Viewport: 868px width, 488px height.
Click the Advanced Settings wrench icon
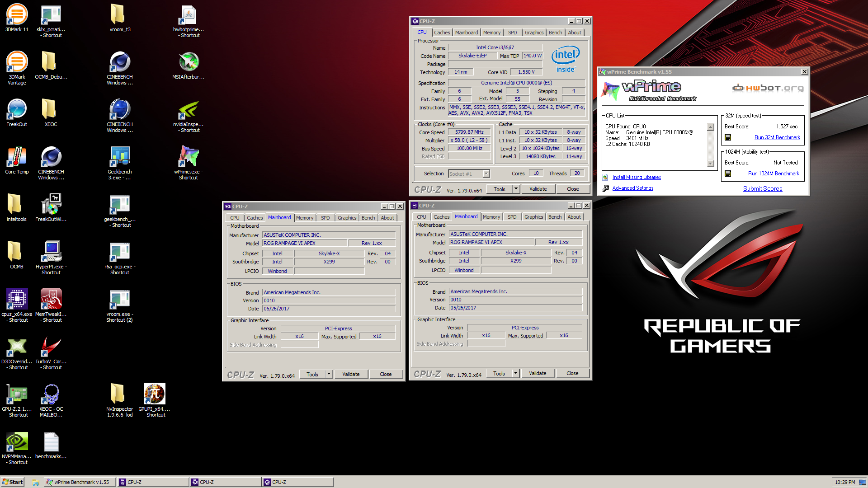point(605,188)
